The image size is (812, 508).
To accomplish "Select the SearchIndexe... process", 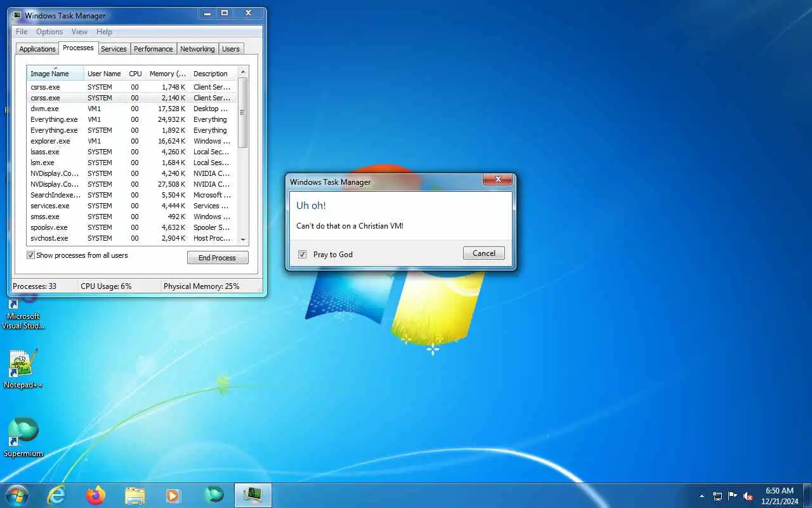I will point(132,195).
